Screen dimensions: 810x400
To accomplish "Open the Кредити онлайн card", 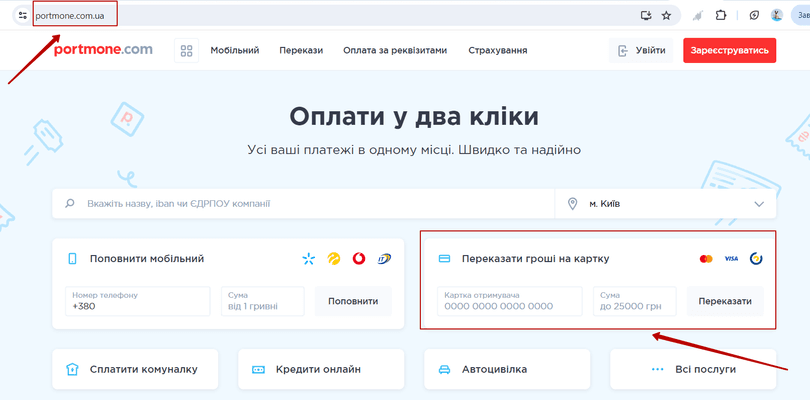I will [x=321, y=370].
